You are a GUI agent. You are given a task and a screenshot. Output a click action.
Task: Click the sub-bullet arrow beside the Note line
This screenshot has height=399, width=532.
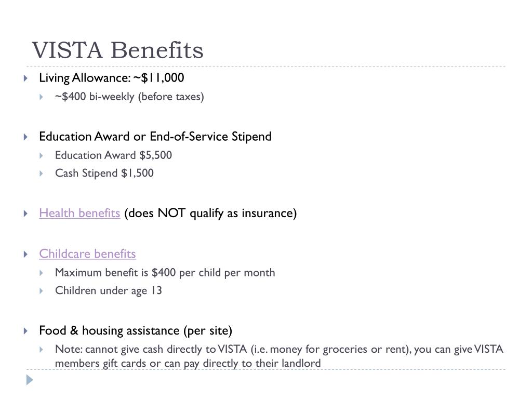coord(41,350)
